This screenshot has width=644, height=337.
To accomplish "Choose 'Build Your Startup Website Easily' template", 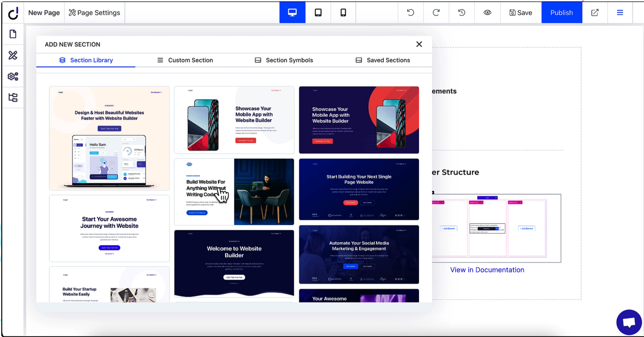I will pyautogui.click(x=109, y=284).
